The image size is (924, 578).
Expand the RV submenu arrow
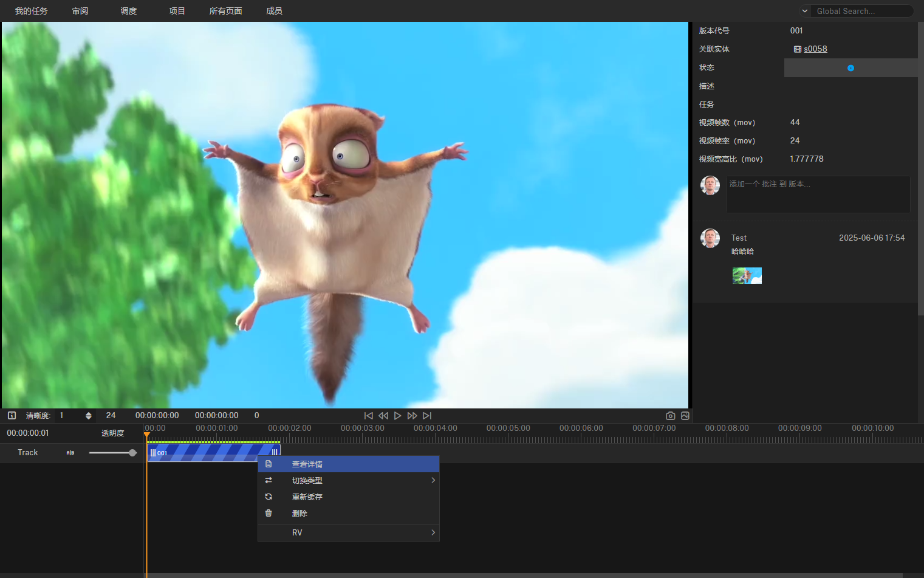(x=433, y=532)
